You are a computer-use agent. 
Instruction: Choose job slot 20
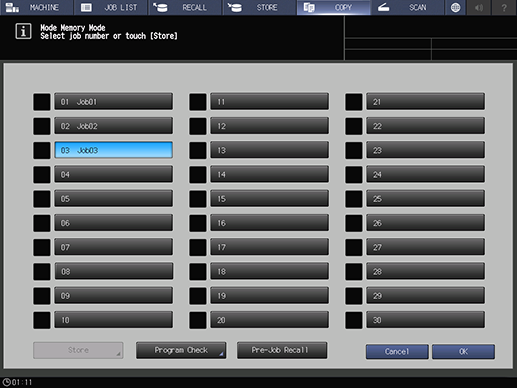(270, 320)
